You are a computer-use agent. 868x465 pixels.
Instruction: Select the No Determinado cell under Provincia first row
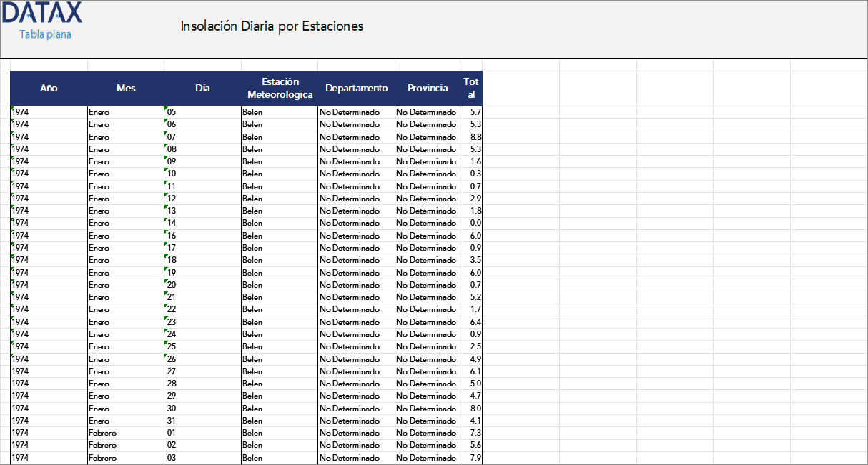[x=426, y=111]
